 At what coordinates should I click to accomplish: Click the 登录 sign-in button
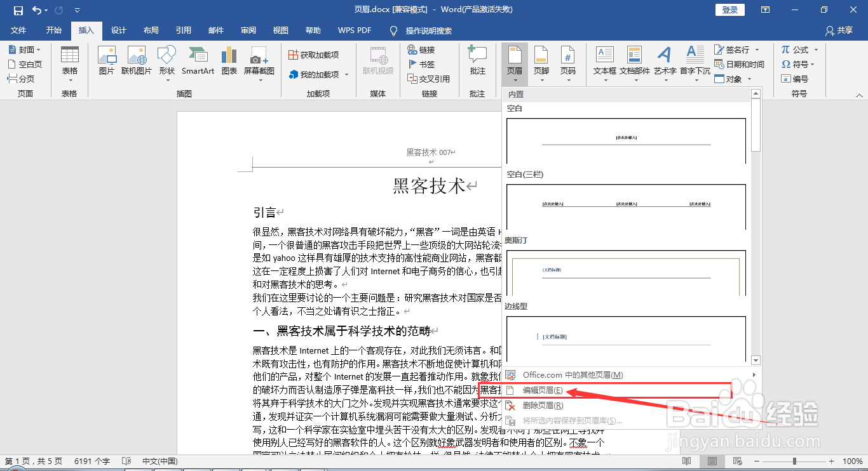click(730, 10)
